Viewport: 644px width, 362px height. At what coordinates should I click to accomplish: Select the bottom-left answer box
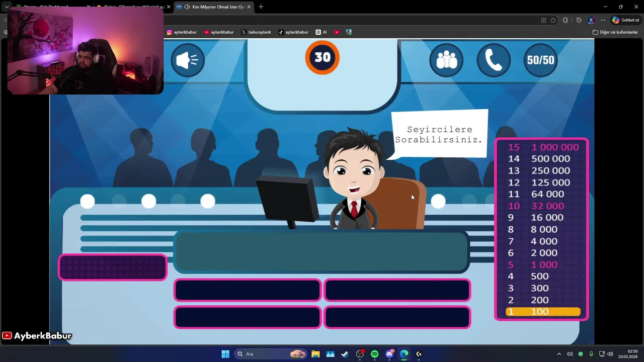(248, 317)
